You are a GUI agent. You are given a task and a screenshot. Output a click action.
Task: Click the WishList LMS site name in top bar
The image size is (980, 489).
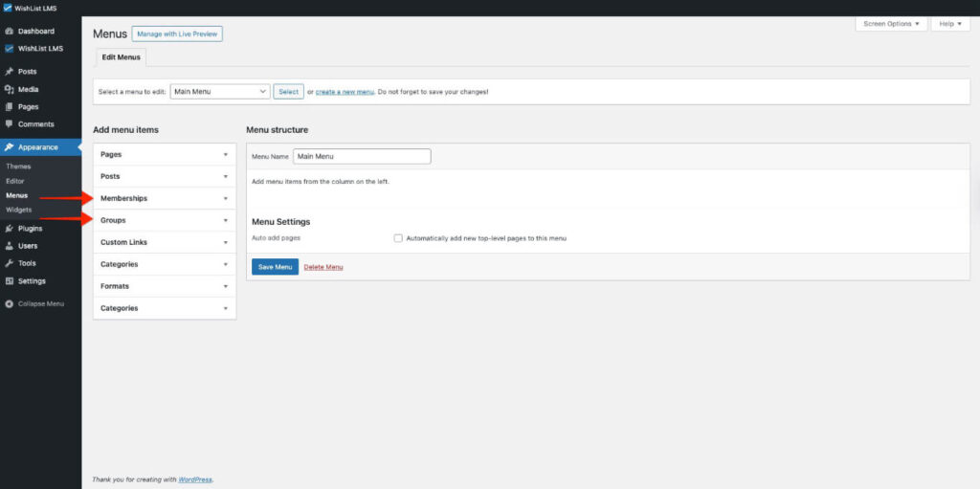pos(35,8)
